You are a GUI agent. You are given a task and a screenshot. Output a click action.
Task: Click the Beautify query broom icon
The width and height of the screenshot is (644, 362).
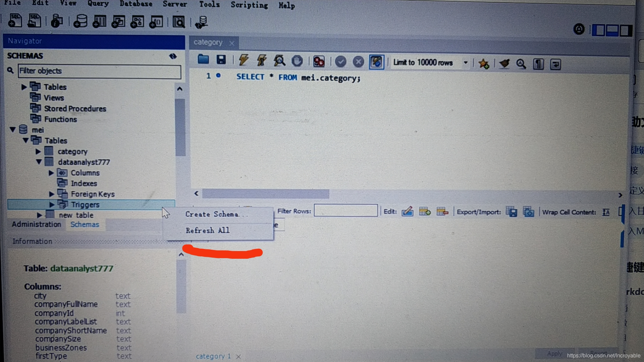[x=504, y=63]
